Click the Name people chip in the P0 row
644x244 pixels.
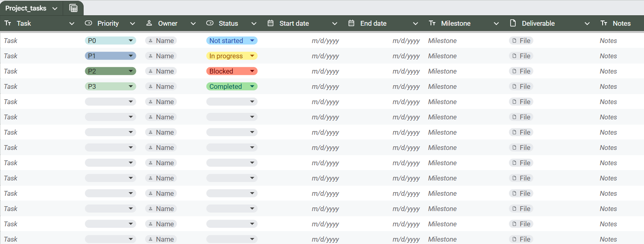pos(161,41)
